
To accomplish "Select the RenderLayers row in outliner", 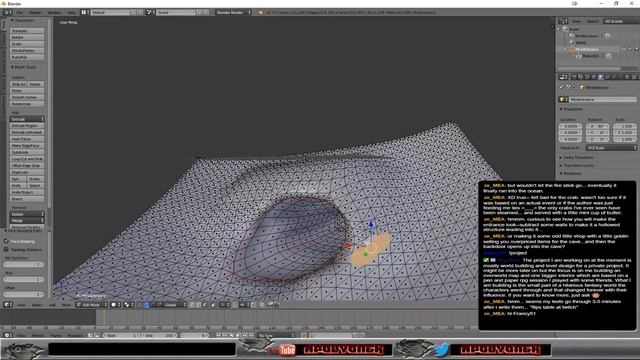I will (x=587, y=36).
